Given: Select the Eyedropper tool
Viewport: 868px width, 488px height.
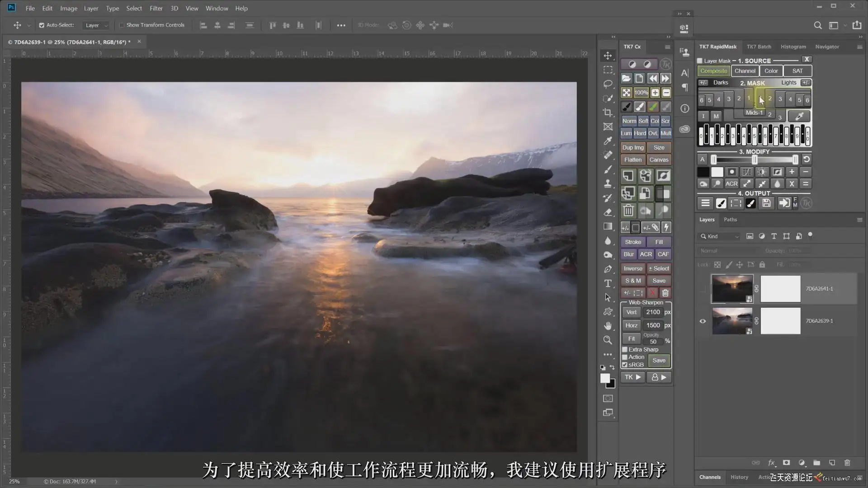Looking at the screenshot, I should (x=608, y=141).
